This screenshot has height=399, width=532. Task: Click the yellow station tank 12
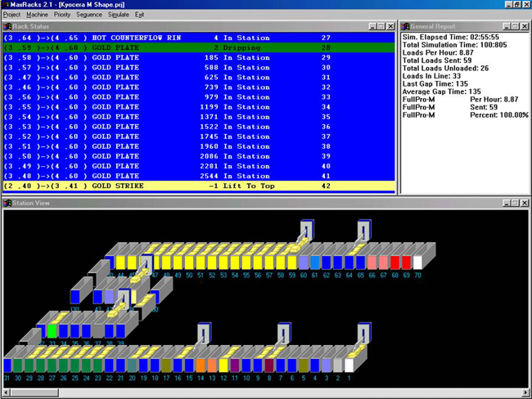223,365
